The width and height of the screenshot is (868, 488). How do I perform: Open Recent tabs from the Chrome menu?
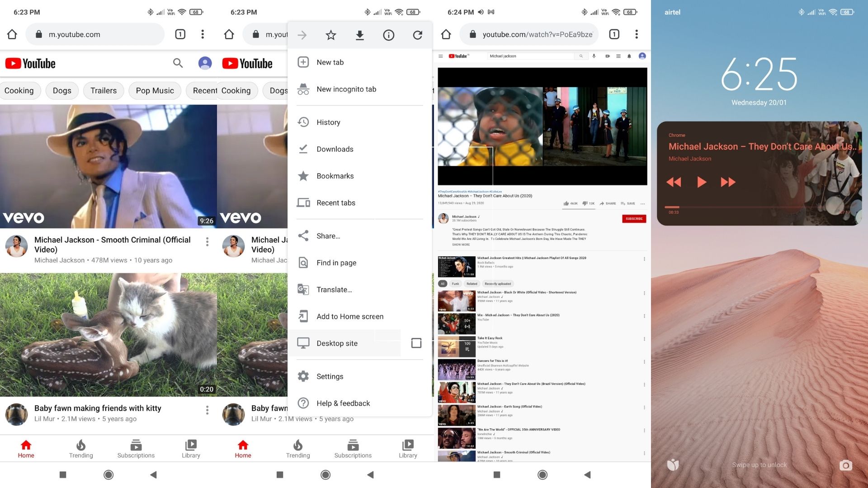point(360,203)
